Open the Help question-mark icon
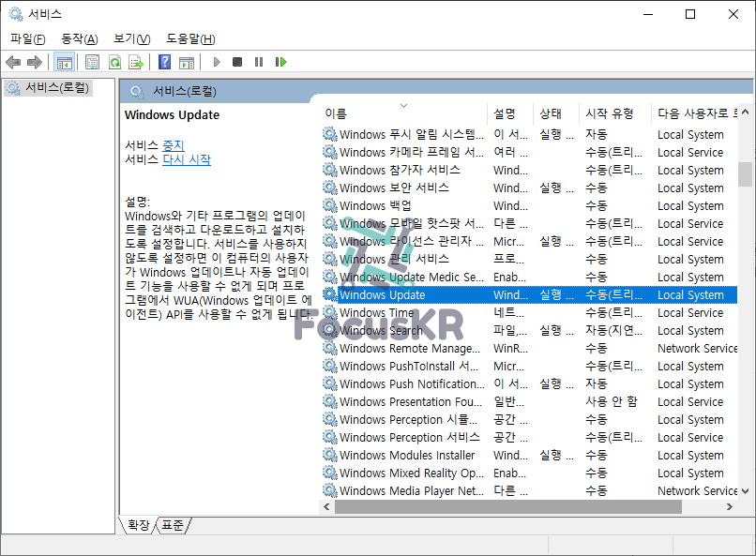756x556 pixels. coord(164,62)
